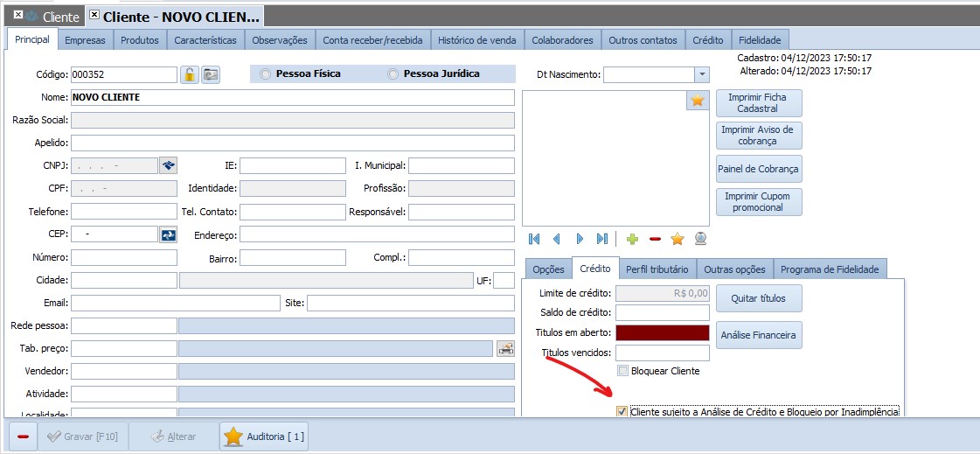This screenshot has width=980, height=454.
Task: Open the Perfil tributário tab
Action: pos(657,269)
